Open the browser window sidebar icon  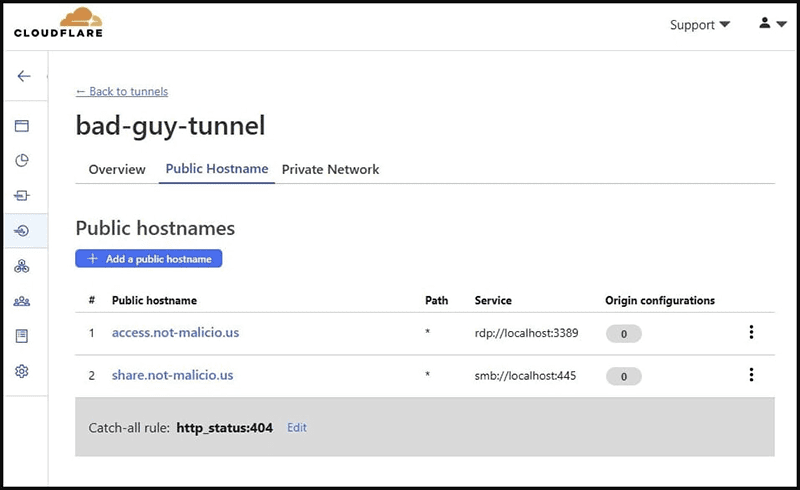point(21,126)
